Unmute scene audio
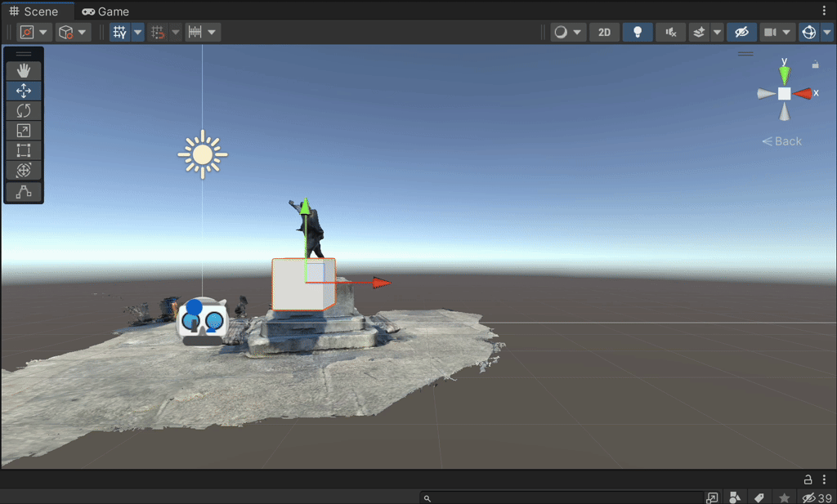Screen dimensions: 837x504 [x=670, y=32]
